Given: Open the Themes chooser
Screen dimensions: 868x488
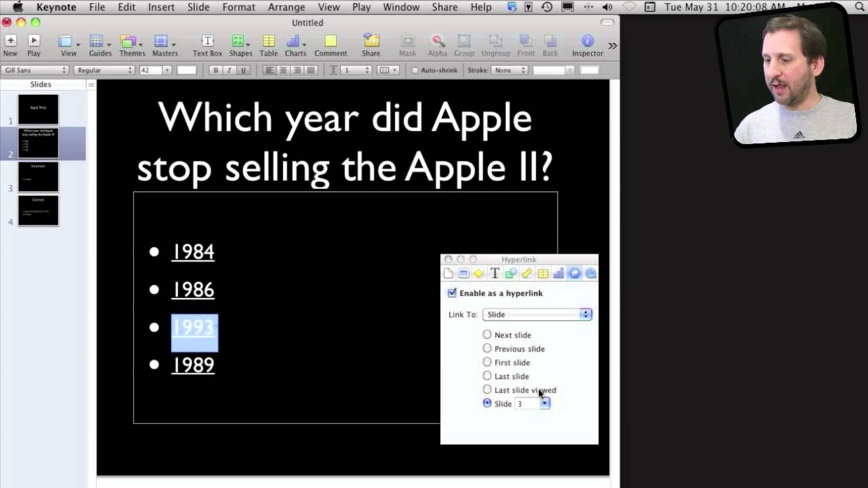Looking at the screenshot, I should (x=132, y=45).
